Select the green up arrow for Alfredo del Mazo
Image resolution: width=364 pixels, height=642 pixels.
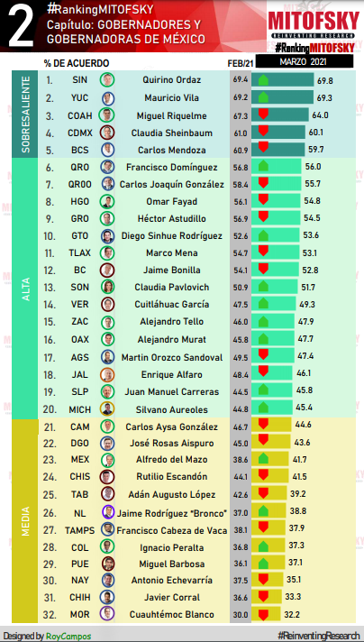point(263,458)
